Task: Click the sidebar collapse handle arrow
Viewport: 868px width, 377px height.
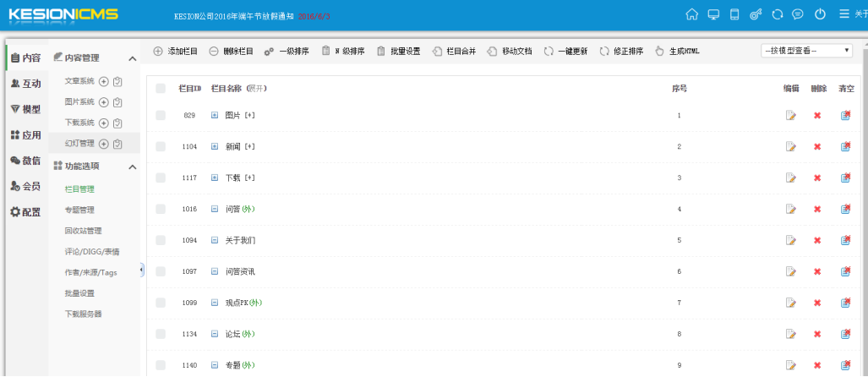Action: tap(141, 269)
